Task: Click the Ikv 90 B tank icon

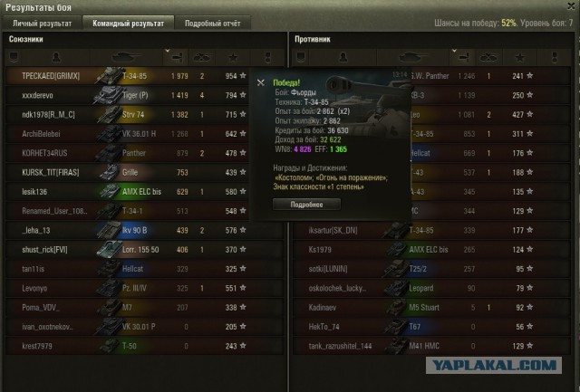Action: [x=109, y=230]
